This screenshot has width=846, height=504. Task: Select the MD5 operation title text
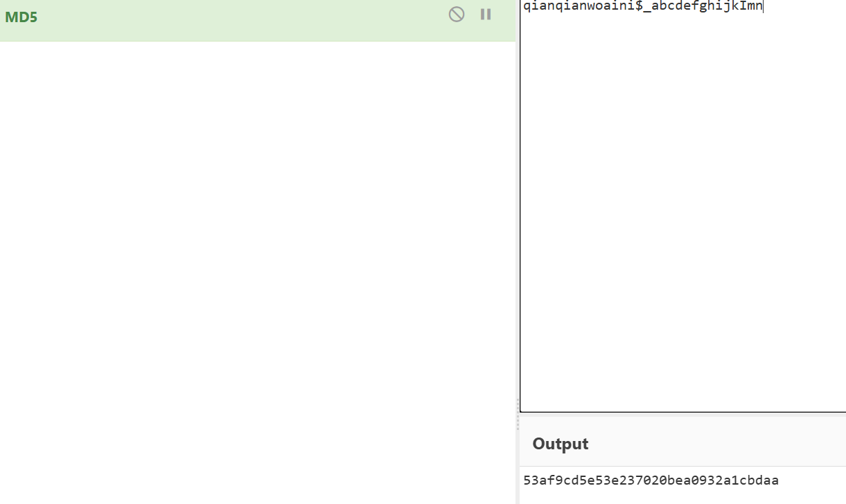21,17
